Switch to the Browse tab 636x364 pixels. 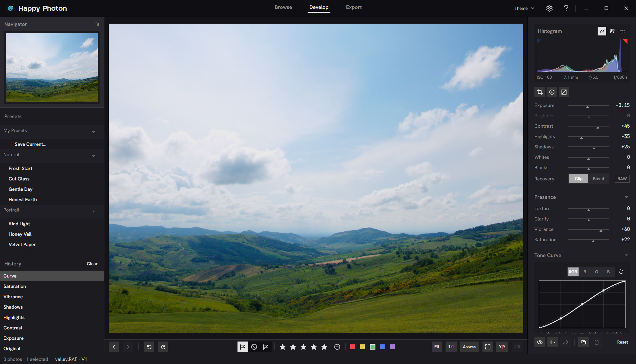(x=283, y=7)
